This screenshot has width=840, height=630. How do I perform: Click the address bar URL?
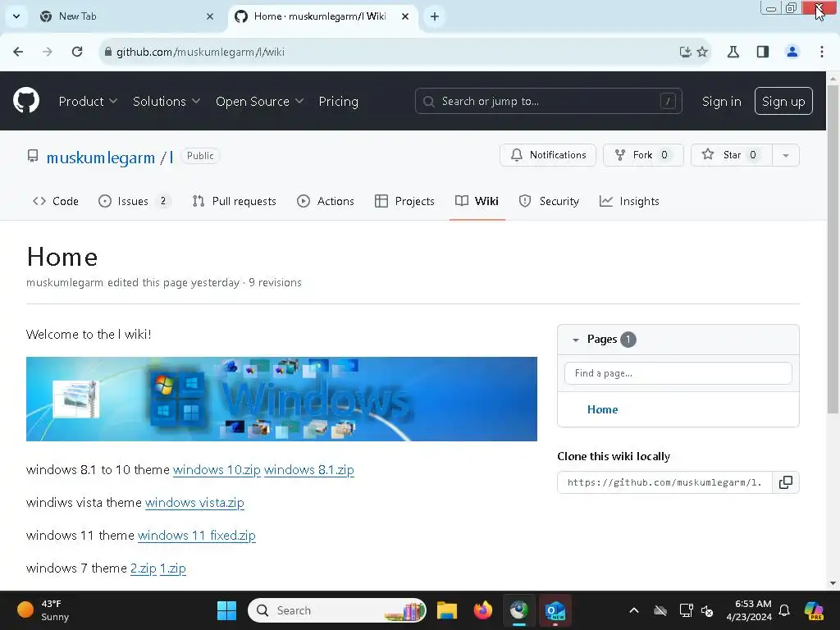tap(200, 52)
